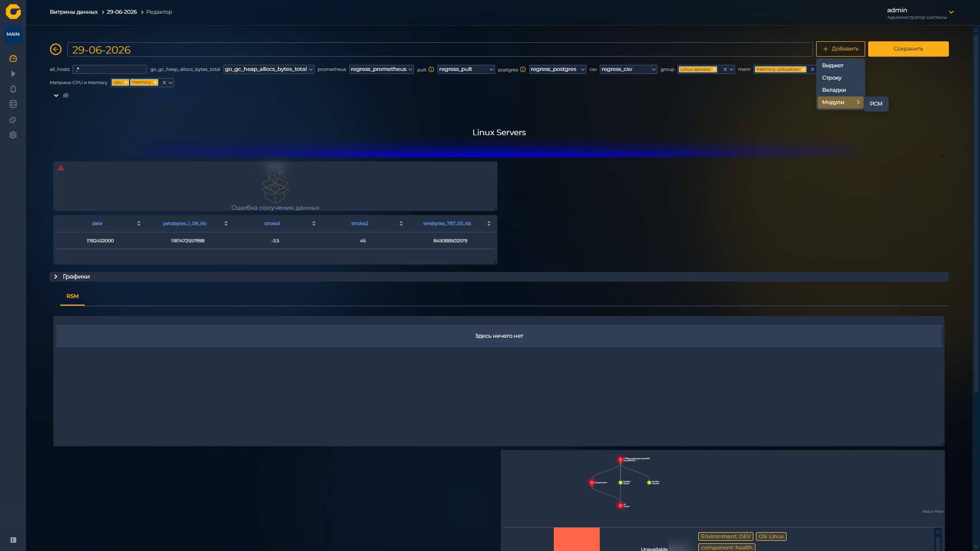Click the dashboard title field 29-06-2026
980x551 pixels.
click(x=440, y=49)
